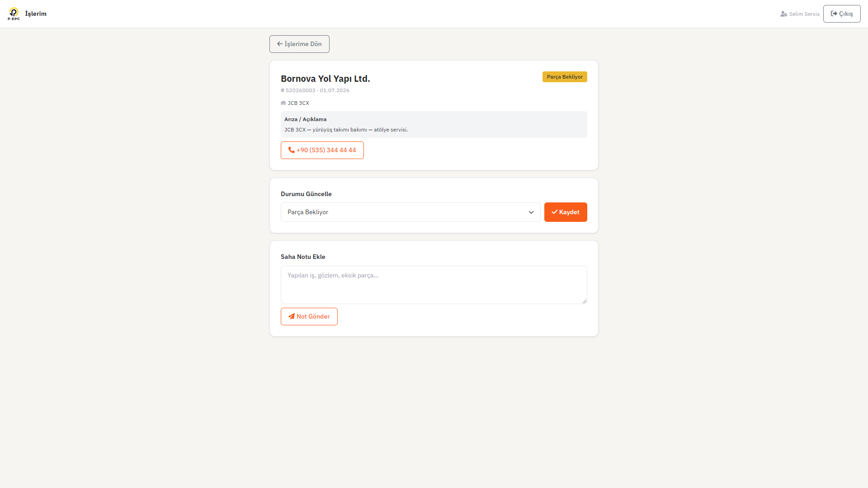868x488 pixels.
Task: Open the Durumu Güncelle status dropdown
Action: click(x=410, y=212)
